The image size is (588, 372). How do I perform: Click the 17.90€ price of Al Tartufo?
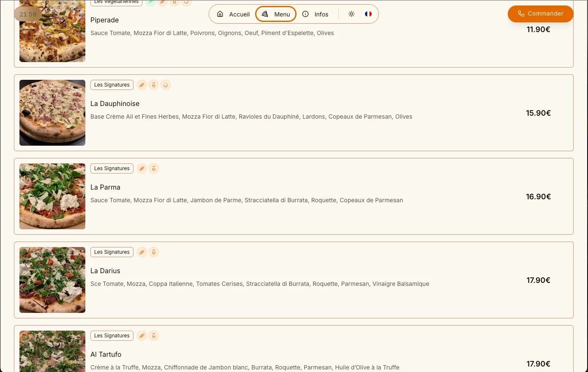[539, 364]
